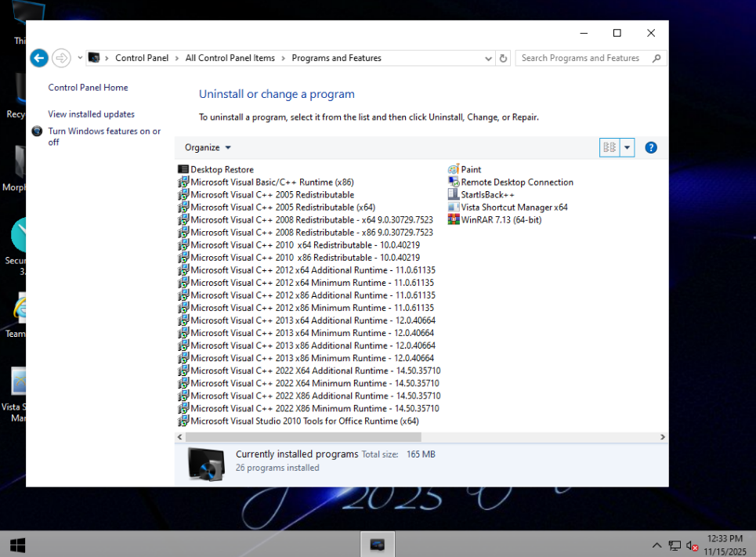Click the Control Panel icon in address bar
This screenshot has width=756, height=557.
click(95, 58)
